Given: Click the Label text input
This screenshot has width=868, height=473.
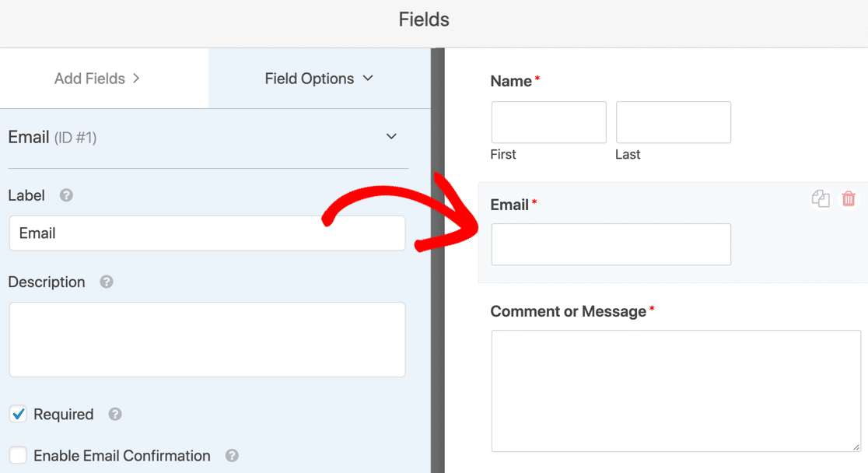Looking at the screenshot, I should pyautogui.click(x=207, y=233).
